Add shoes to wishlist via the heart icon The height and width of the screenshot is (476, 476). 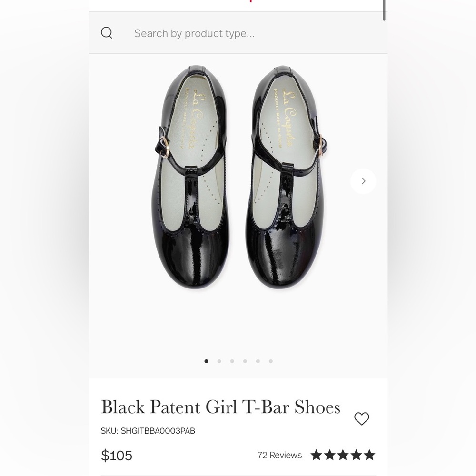(x=362, y=419)
